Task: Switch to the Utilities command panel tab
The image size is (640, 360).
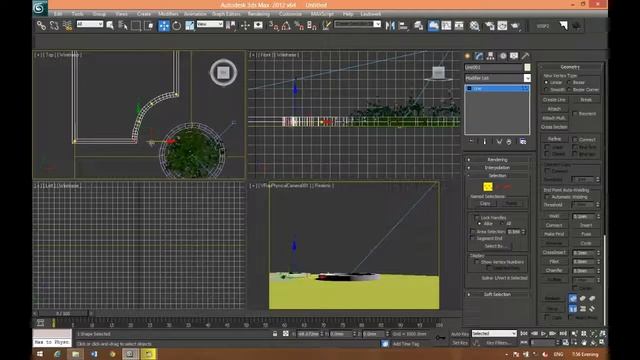Action: coord(525,56)
